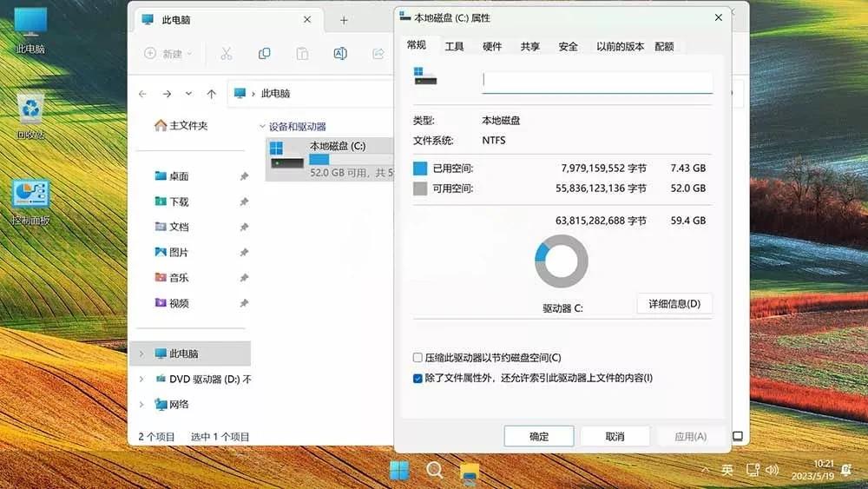Click the pin icon next to 桌面
Image resolution: width=868 pixels, height=489 pixels.
244,176
